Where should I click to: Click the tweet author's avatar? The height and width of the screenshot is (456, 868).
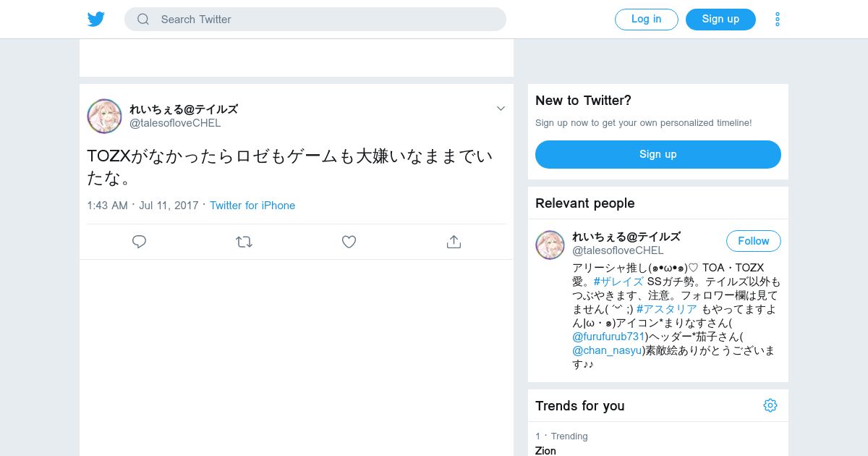coord(104,116)
